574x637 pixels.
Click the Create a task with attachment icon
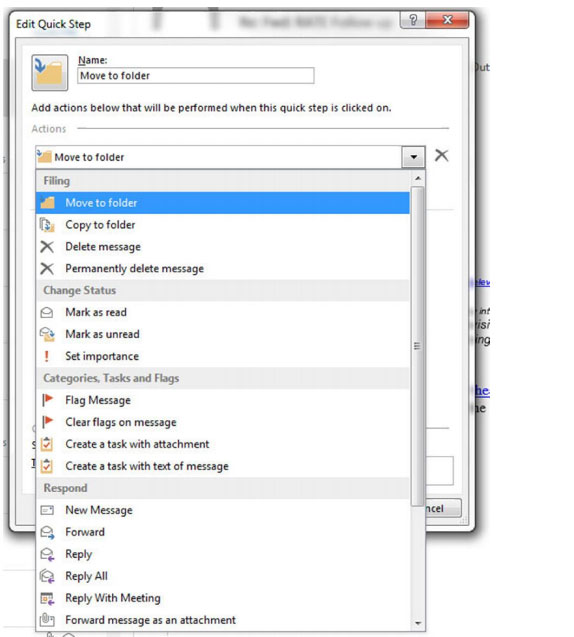(x=47, y=444)
